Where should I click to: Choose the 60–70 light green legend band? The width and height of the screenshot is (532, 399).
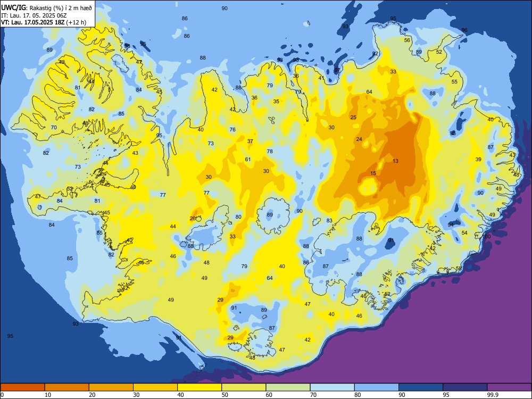pos(288,387)
